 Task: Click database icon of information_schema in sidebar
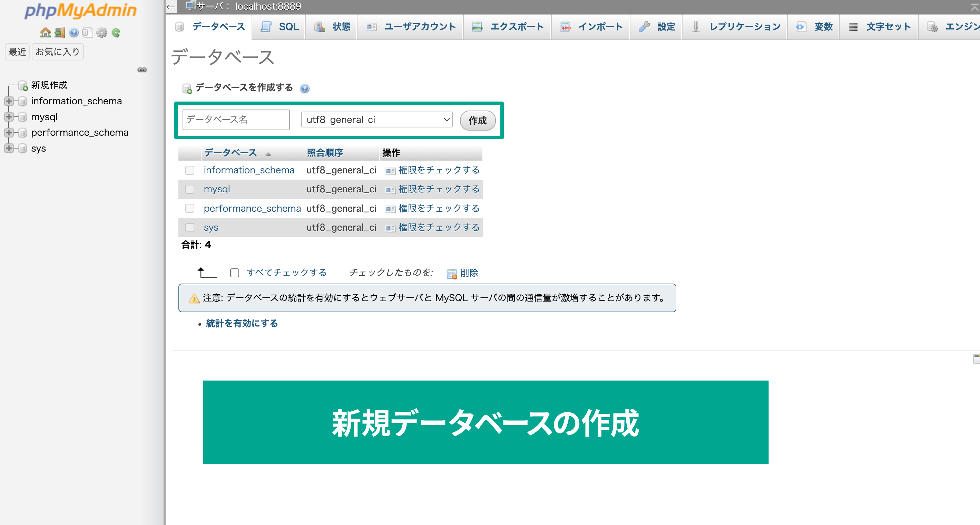[x=22, y=101]
